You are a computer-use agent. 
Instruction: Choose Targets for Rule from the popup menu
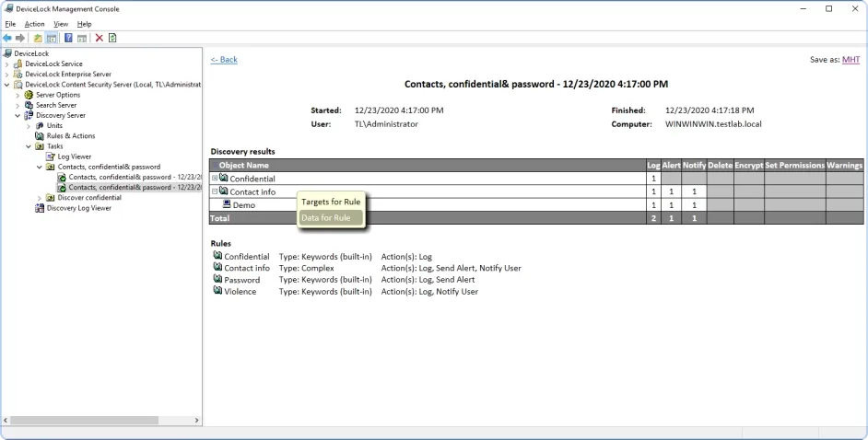pyautogui.click(x=331, y=202)
